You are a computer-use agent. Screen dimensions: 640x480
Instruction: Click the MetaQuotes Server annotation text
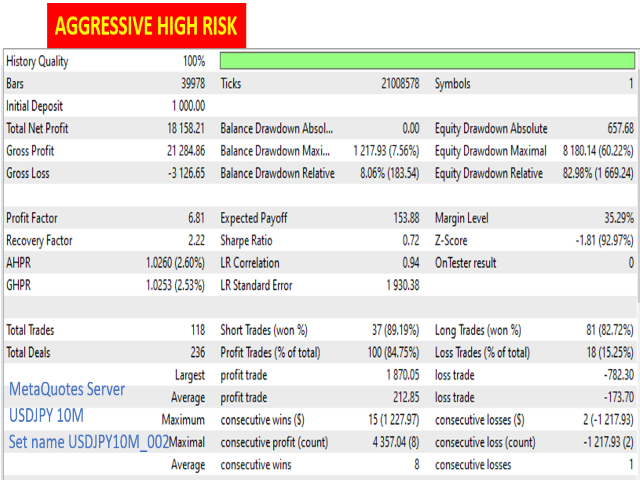click(67, 389)
